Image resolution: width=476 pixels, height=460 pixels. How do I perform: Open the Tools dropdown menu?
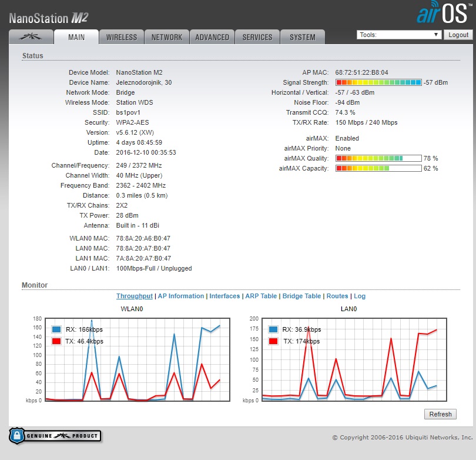click(x=398, y=35)
